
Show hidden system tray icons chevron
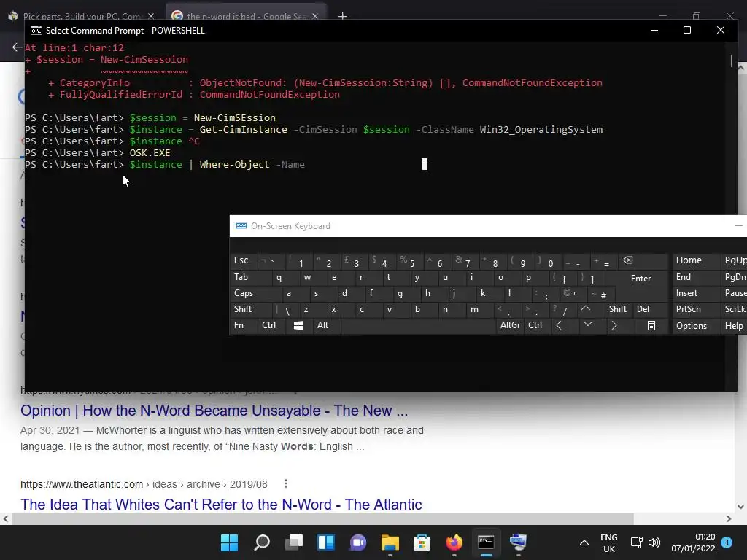point(584,542)
